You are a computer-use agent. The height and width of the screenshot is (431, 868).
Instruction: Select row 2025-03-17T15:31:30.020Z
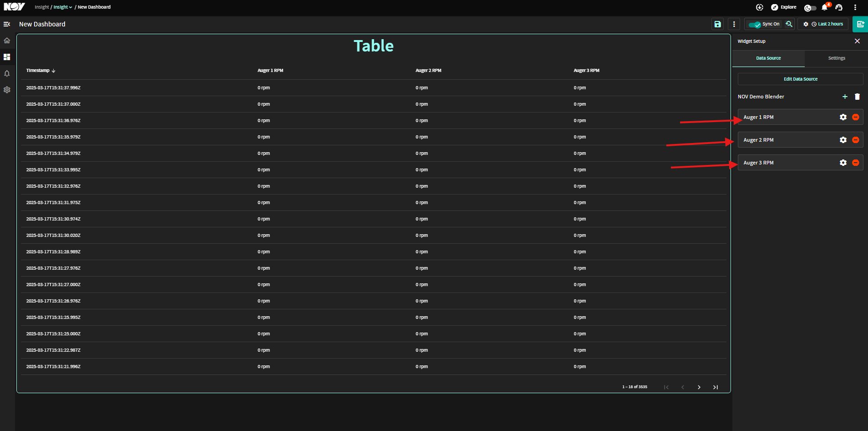click(373, 236)
